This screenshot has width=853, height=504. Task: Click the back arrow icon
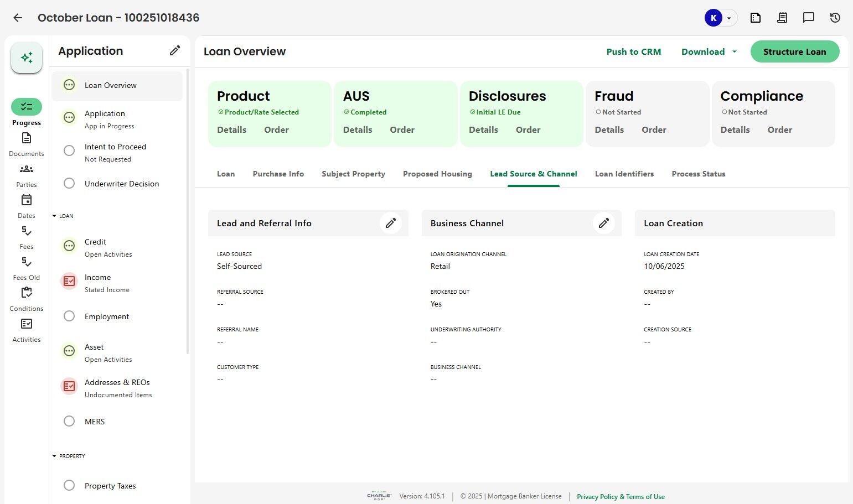point(18,18)
